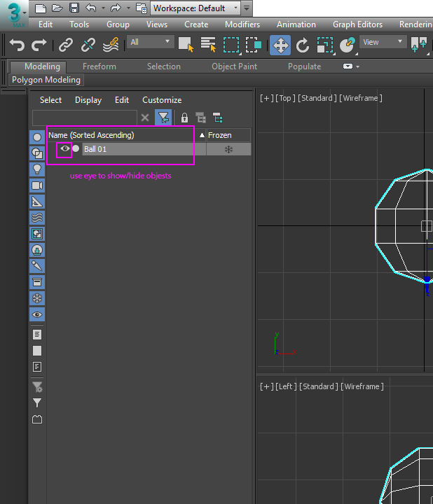Select the Move tool in main toolbar
The image size is (433, 504).
tap(280, 45)
